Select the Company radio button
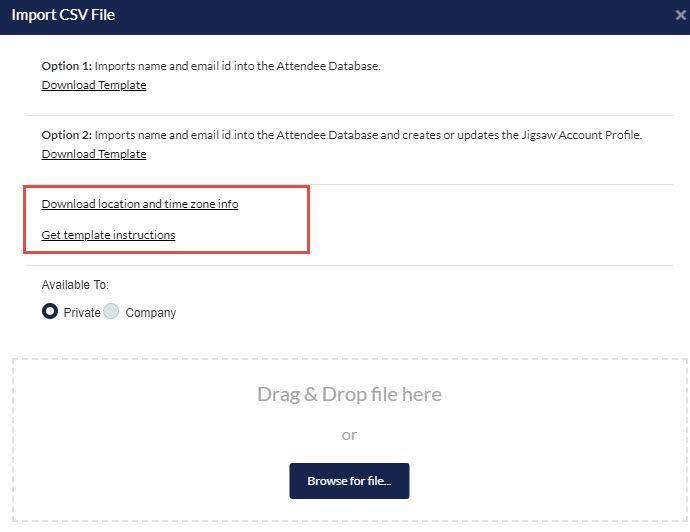This screenshot has height=532, width=690. tap(111, 312)
